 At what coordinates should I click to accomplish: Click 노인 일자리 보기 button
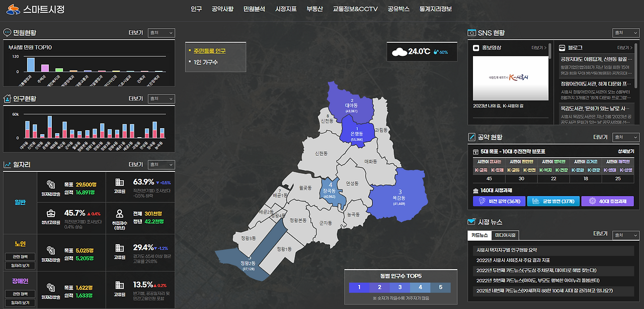point(20,265)
